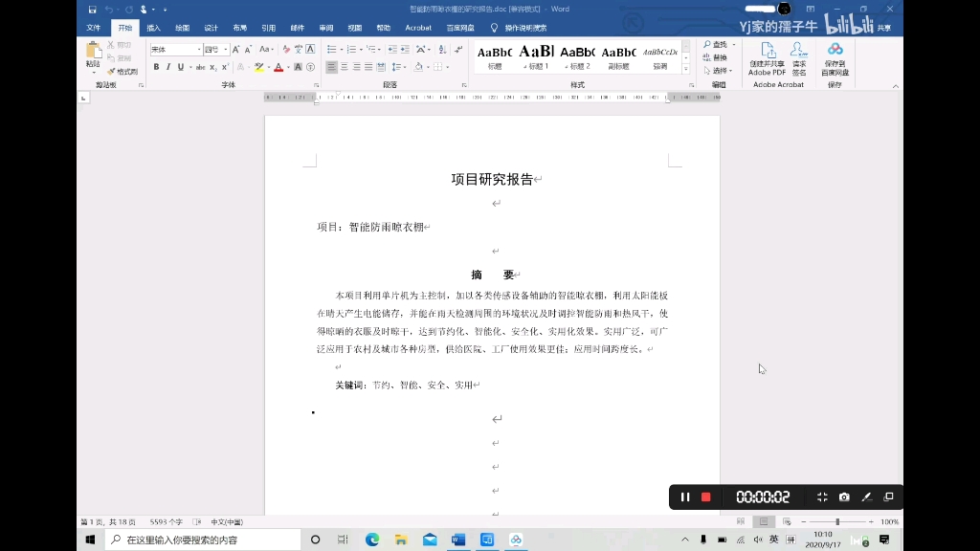Open the font size dropdown
980x551 pixels.
tap(226, 49)
